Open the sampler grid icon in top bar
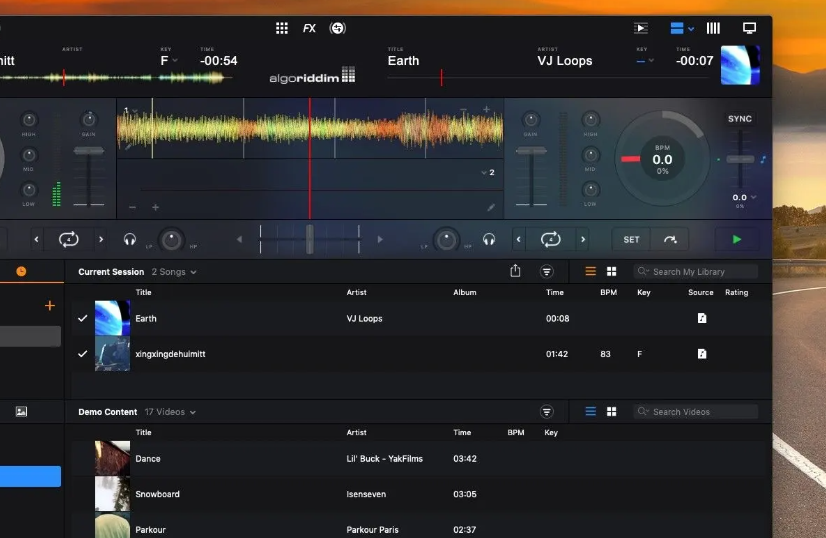Viewport: 826px width, 538px height. click(x=282, y=28)
